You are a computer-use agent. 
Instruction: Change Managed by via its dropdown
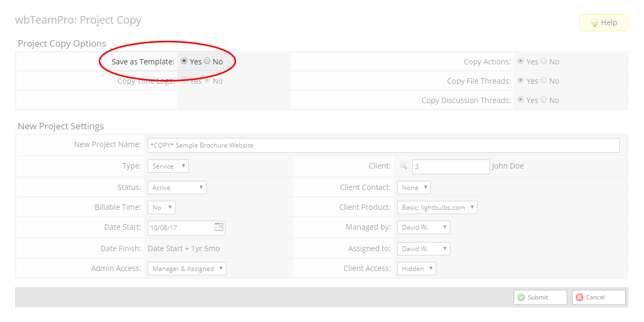coord(423,227)
